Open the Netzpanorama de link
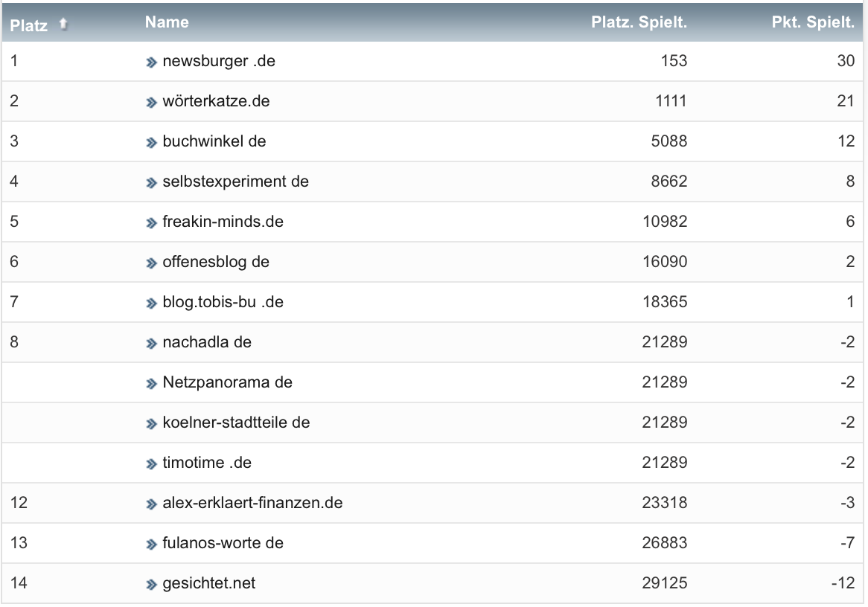 click(x=227, y=382)
